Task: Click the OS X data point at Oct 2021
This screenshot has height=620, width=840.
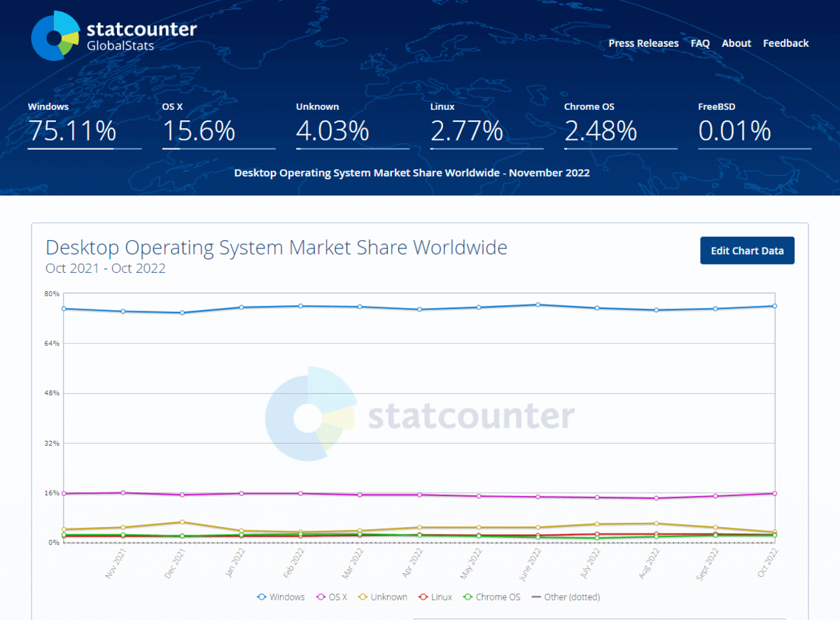Action: pyautogui.click(x=64, y=493)
